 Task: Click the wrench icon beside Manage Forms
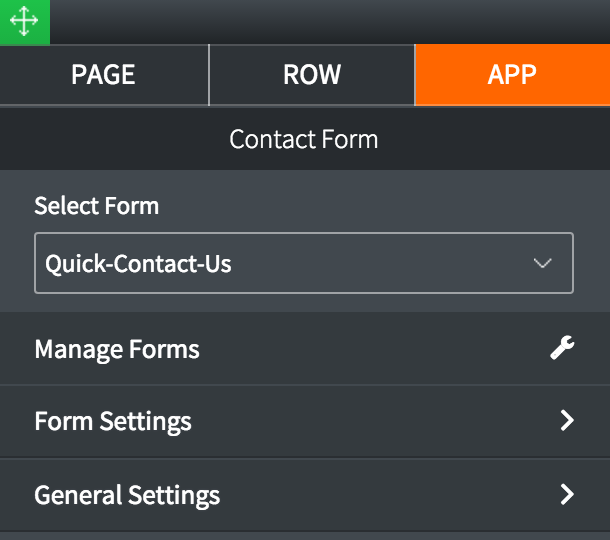coord(563,349)
